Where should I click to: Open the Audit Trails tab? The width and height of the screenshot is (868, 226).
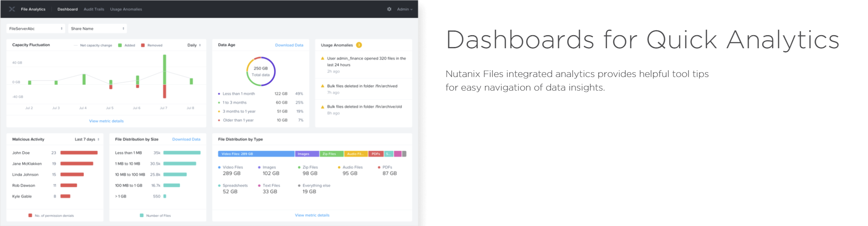click(94, 9)
